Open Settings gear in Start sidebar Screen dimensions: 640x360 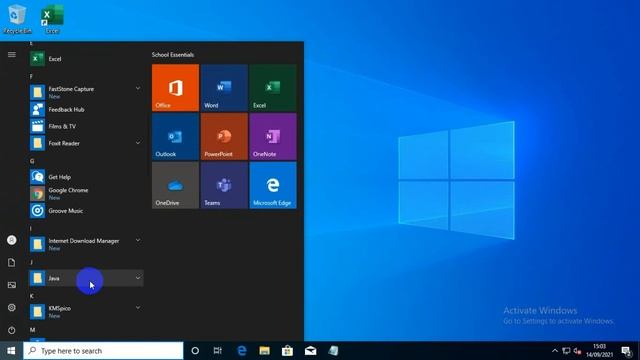12,307
